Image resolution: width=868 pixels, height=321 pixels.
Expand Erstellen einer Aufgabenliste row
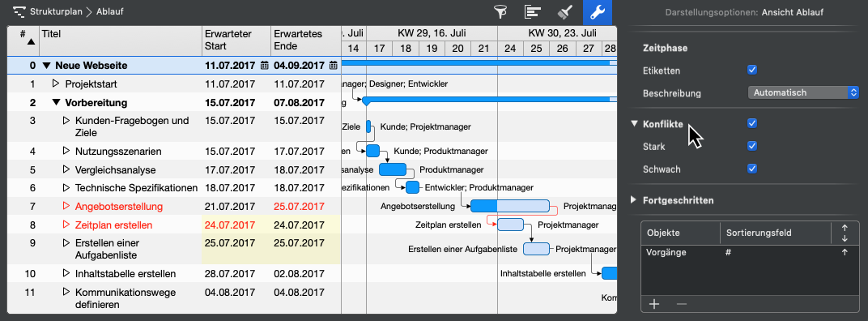(66, 243)
